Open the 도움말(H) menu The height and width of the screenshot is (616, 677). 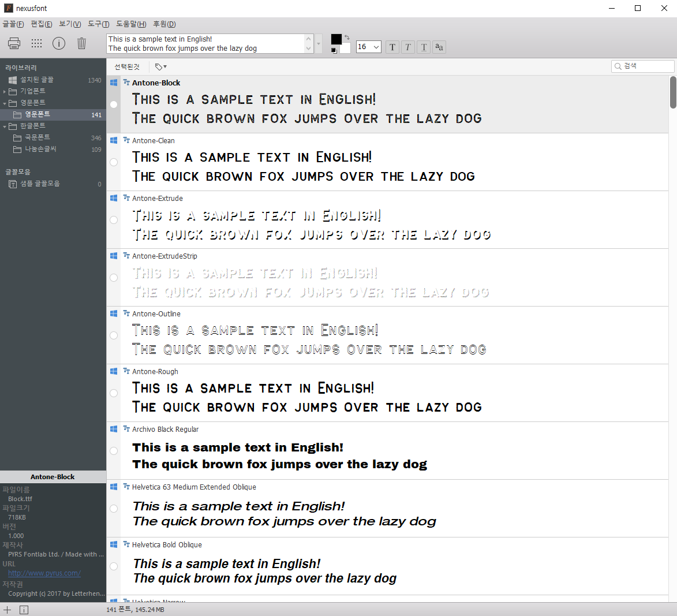tap(131, 24)
